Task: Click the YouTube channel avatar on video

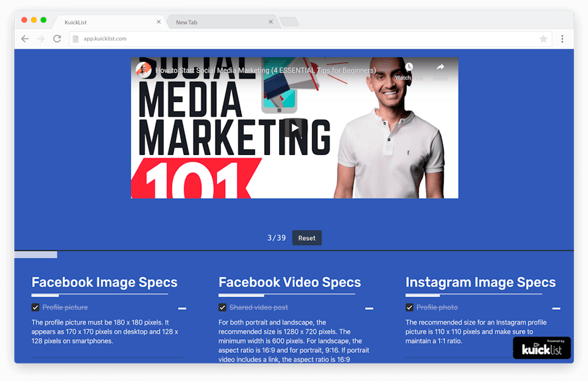Action: (x=144, y=70)
